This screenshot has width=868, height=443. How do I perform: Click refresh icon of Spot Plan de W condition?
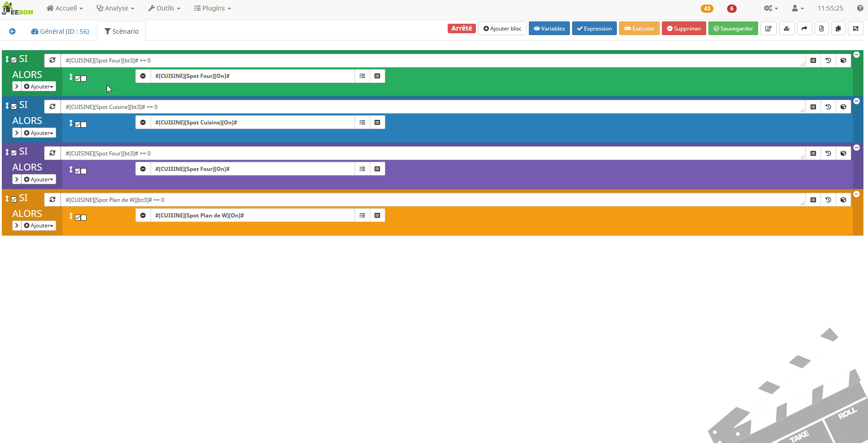coord(52,200)
